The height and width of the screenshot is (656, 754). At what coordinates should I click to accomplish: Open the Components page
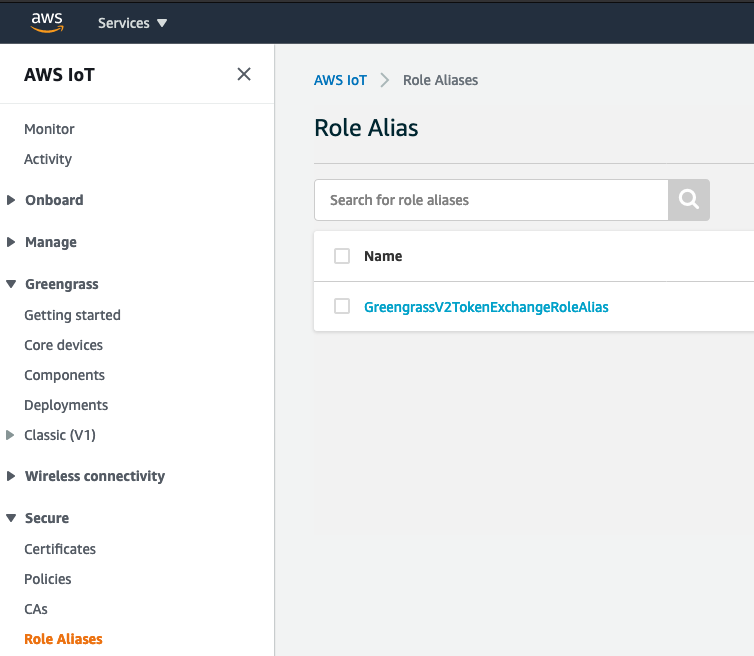click(x=64, y=375)
